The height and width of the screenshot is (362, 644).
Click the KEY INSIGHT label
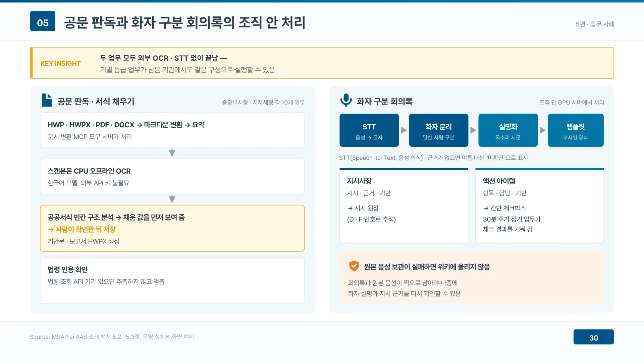[60, 63]
